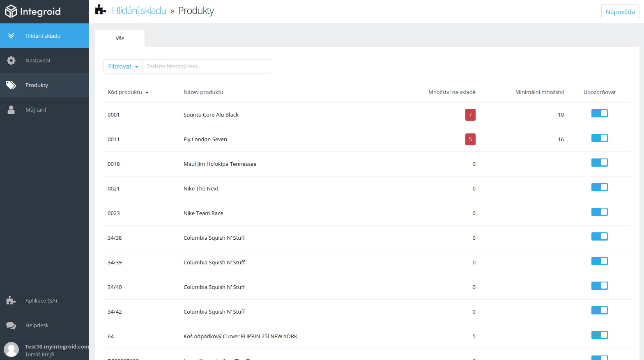This screenshot has height=360, width=644.
Task: Toggle alert for product 34/42
Action: [600, 310]
